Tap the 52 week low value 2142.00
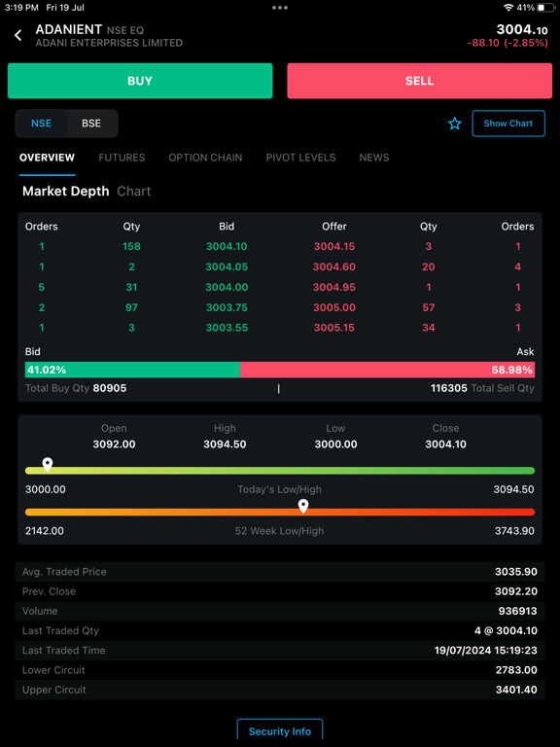The height and width of the screenshot is (747, 560). [x=45, y=531]
